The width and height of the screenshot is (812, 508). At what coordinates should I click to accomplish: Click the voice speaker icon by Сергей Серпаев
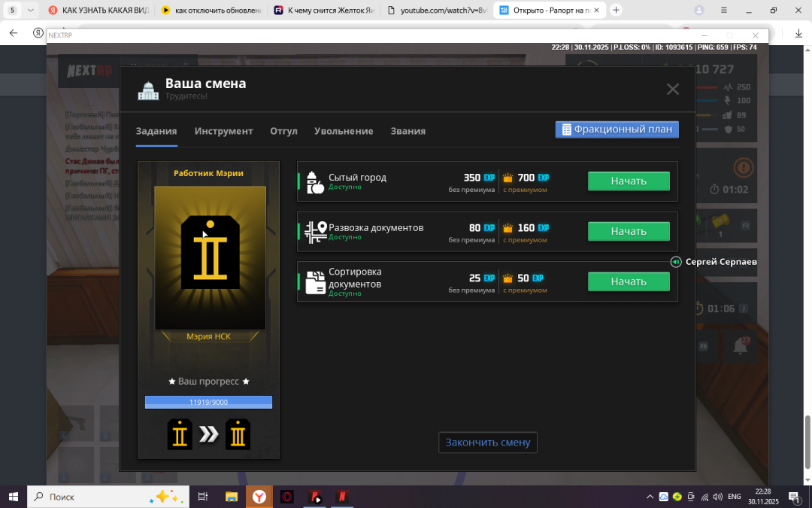click(676, 262)
